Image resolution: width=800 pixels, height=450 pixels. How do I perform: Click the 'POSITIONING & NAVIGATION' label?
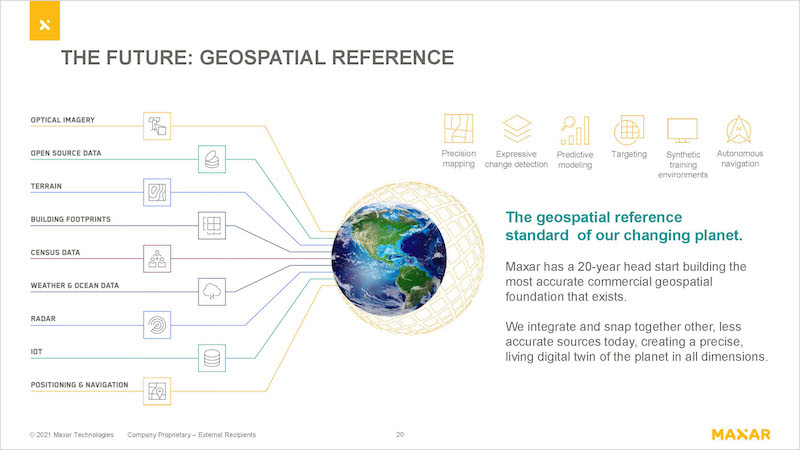pos(80,385)
